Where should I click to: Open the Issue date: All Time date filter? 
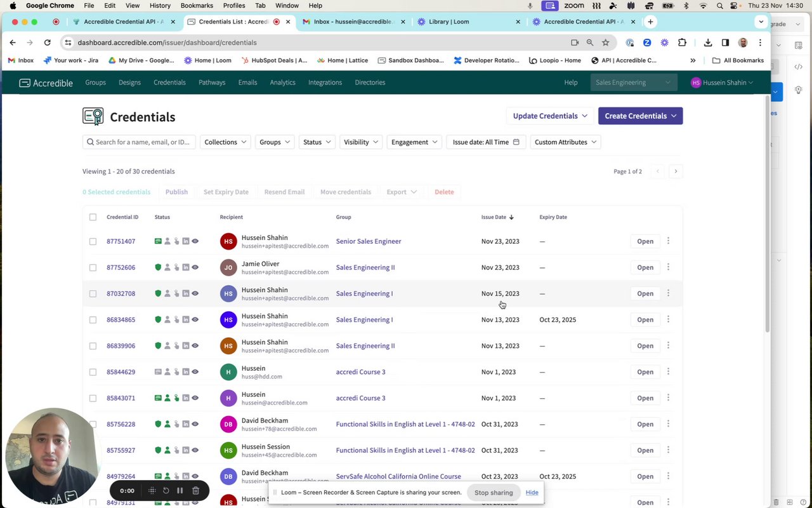pos(486,142)
